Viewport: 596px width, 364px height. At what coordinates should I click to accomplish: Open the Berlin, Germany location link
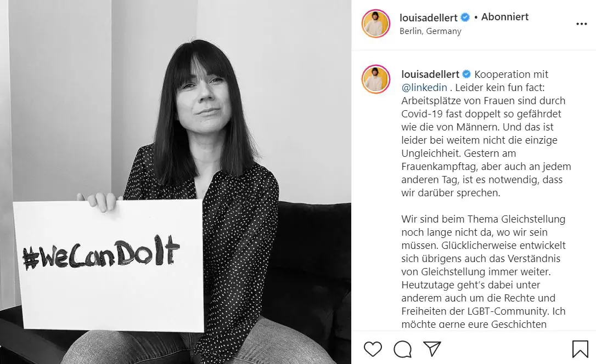click(x=430, y=31)
